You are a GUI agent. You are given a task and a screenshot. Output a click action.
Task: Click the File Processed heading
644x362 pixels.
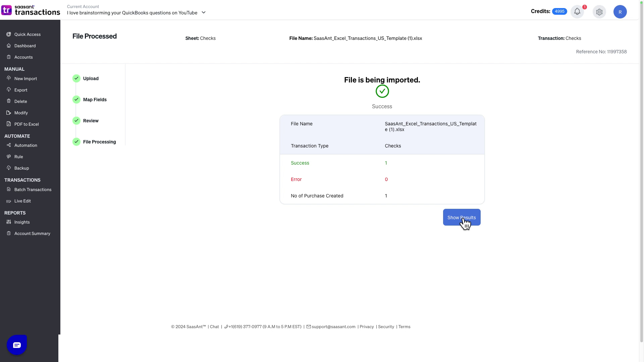(x=95, y=36)
